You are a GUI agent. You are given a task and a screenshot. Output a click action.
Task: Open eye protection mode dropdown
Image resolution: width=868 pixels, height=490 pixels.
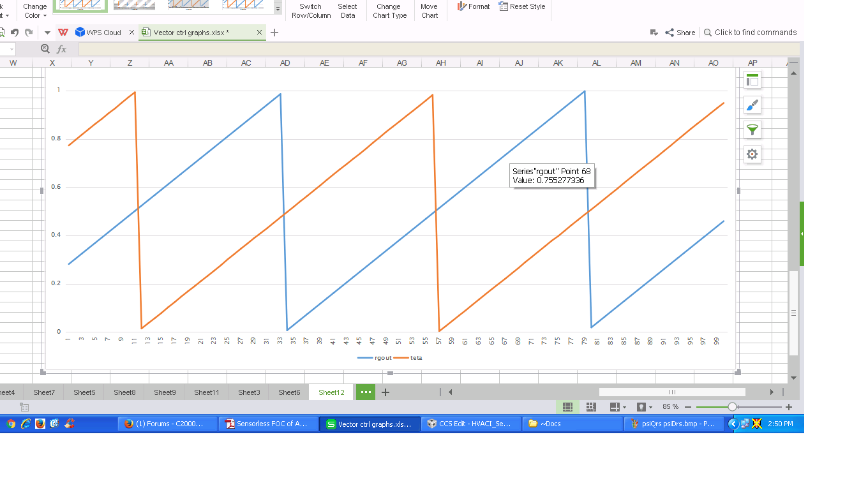[x=650, y=407]
